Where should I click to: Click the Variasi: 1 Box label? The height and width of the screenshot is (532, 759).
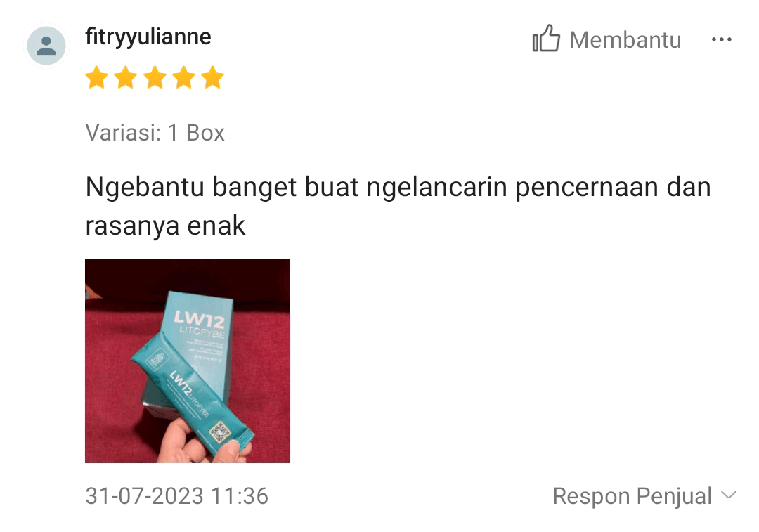pos(155,133)
